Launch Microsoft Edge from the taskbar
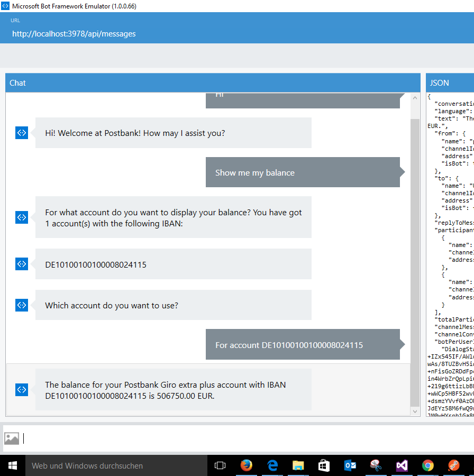This screenshot has width=474, height=476. [272, 465]
